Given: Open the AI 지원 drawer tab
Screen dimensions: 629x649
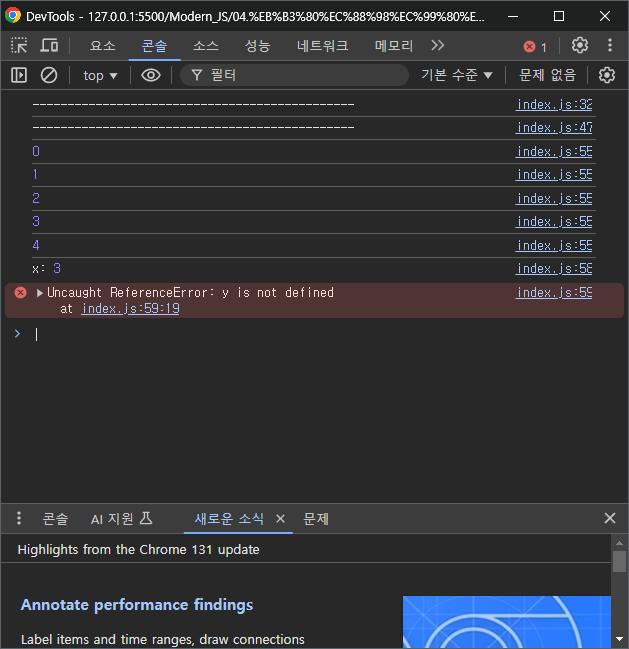Looking at the screenshot, I should [x=122, y=519].
